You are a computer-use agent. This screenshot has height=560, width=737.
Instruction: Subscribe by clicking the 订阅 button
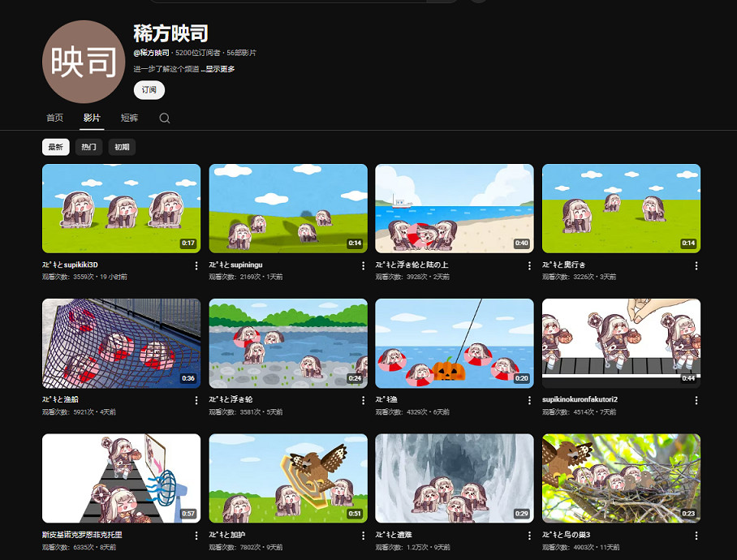coord(149,90)
